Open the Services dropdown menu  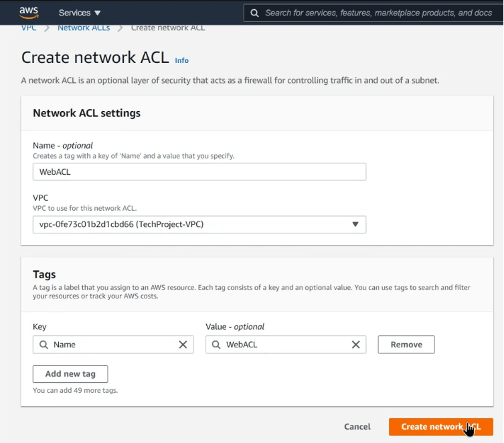coord(79,13)
